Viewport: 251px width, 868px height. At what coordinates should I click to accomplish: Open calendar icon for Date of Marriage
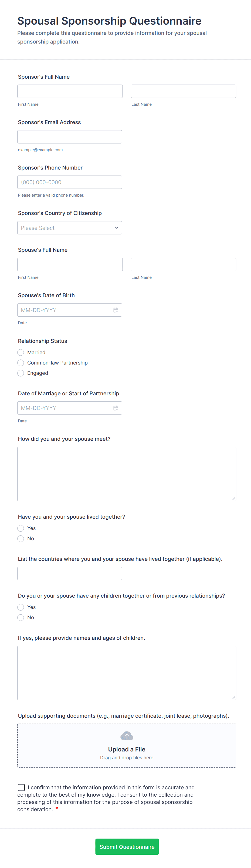[x=116, y=408]
